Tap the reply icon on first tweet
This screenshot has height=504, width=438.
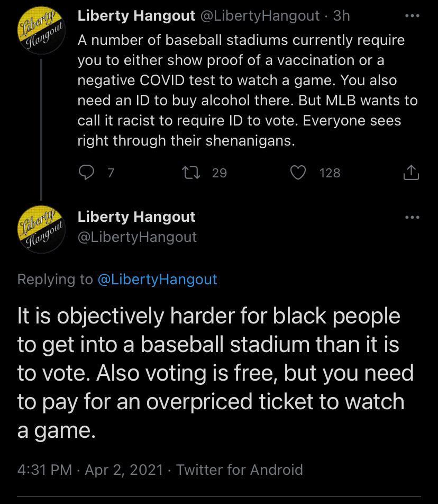(x=87, y=173)
